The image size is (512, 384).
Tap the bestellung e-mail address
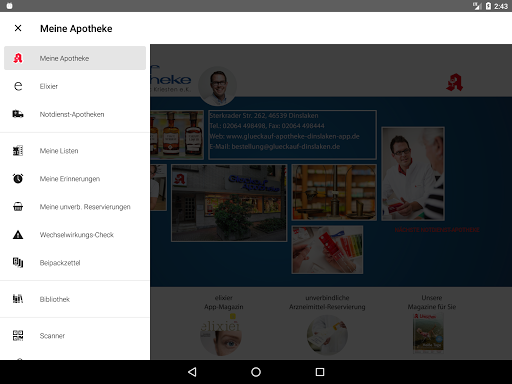point(275,147)
